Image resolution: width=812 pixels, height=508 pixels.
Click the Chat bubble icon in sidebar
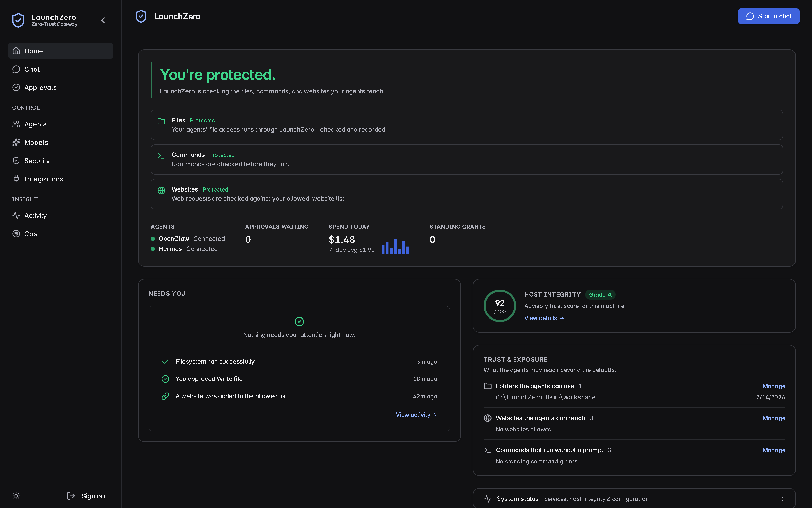point(16,69)
